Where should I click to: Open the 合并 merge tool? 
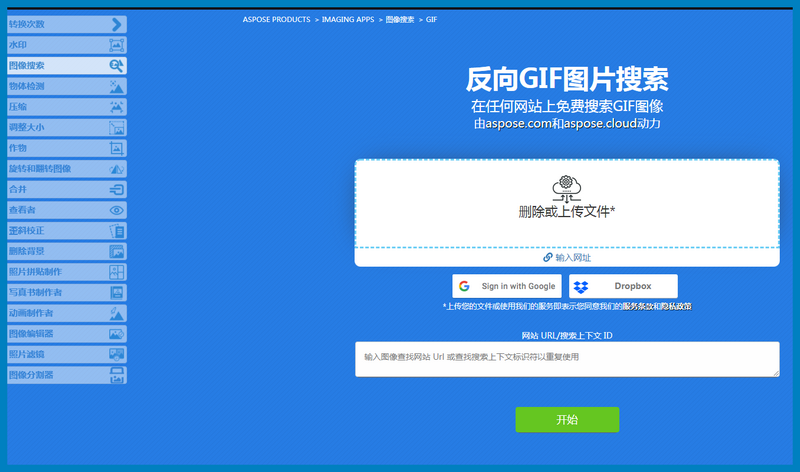coord(67,189)
